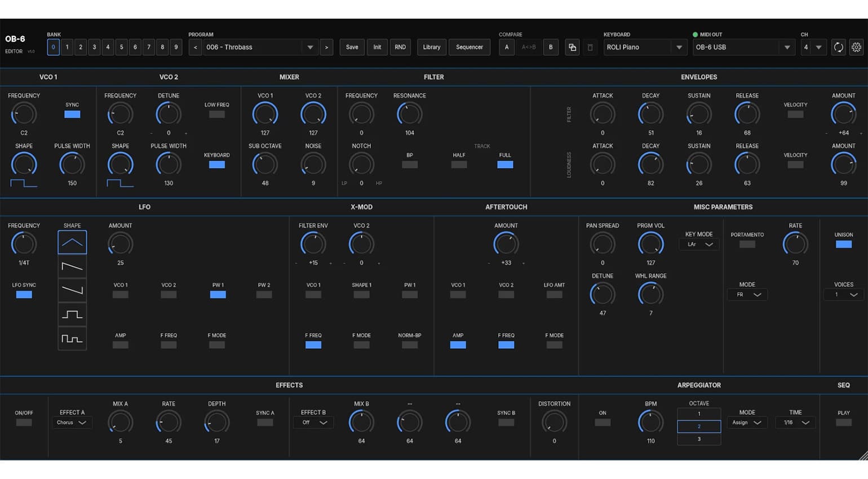
Task: Toggle VCO 1 Sync
Action: [72, 114]
